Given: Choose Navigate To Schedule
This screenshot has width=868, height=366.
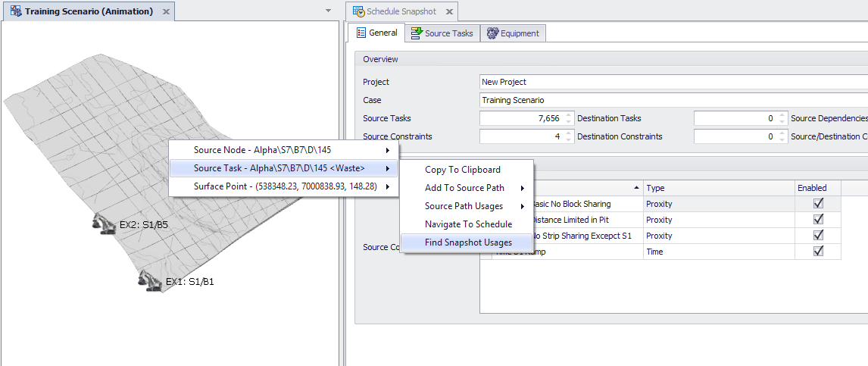Looking at the screenshot, I should (x=466, y=224).
